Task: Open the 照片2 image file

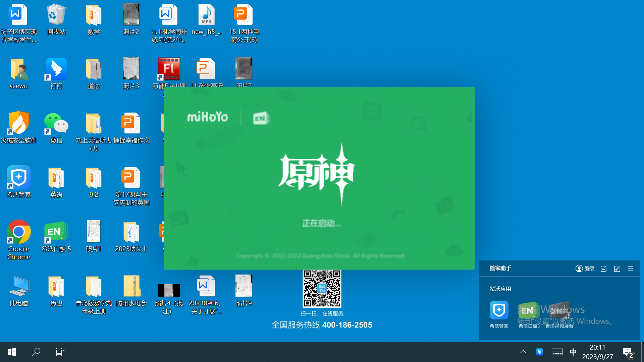Action: (x=131, y=19)
